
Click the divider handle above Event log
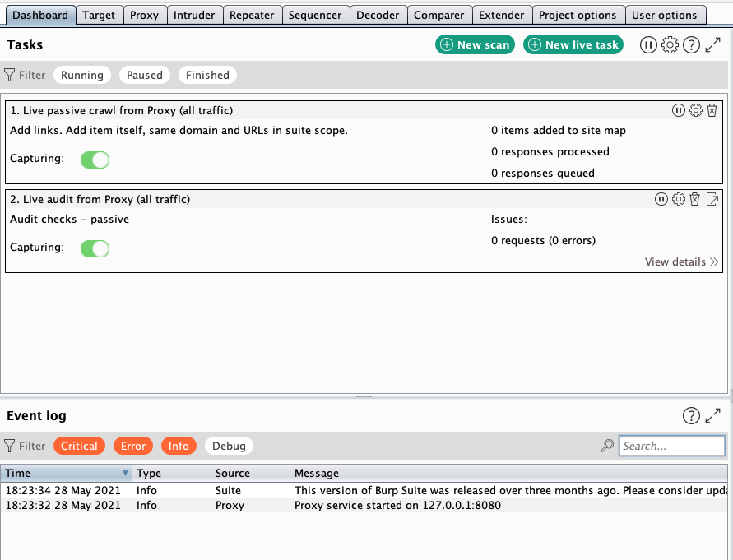click(x=364, y=397)
